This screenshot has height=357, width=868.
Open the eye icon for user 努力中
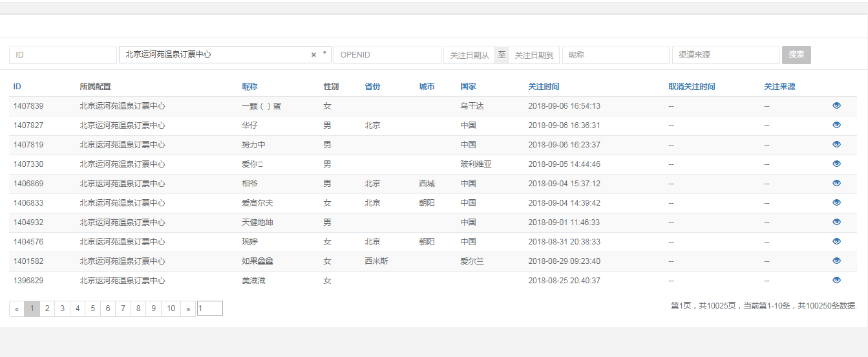836,144
